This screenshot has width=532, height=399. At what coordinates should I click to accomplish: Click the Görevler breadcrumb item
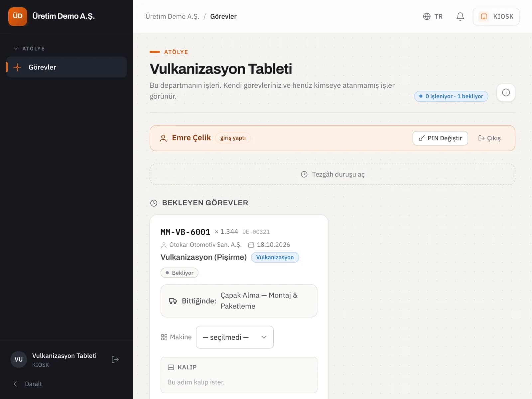click(x=223, y=16)
